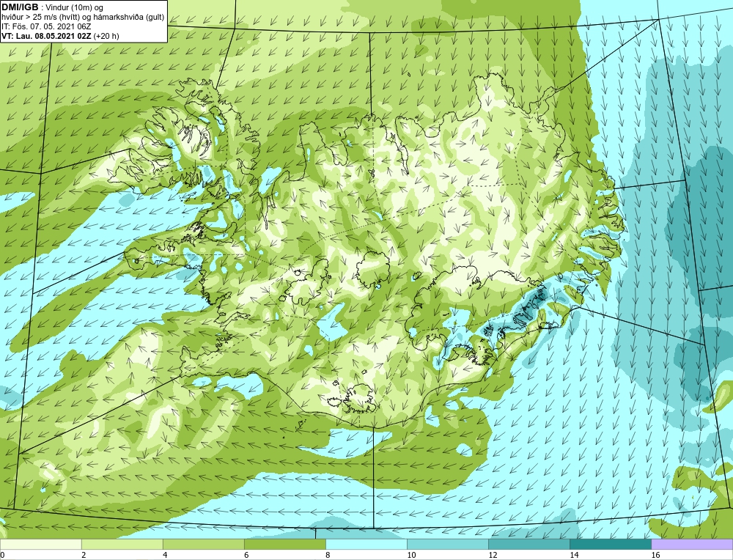Click the purple legend swatch above 16 m/s
The height and width of the screenshot is (560, 733).
pyautogui.click(x=692, y=544)
